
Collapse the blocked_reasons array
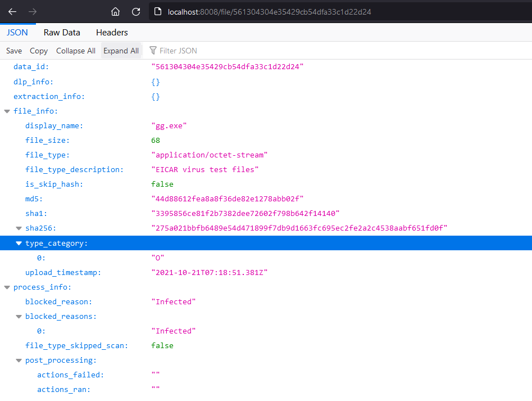[x=19, y=317]
